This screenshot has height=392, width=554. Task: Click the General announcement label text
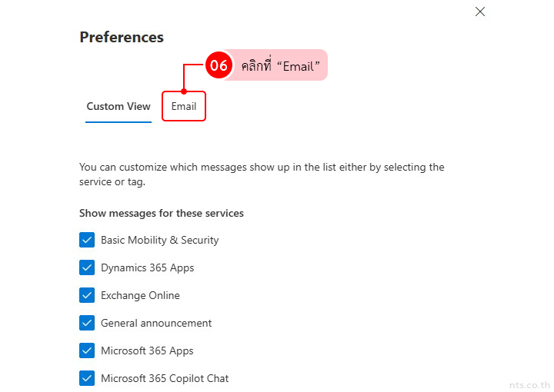tap(156, 323)
